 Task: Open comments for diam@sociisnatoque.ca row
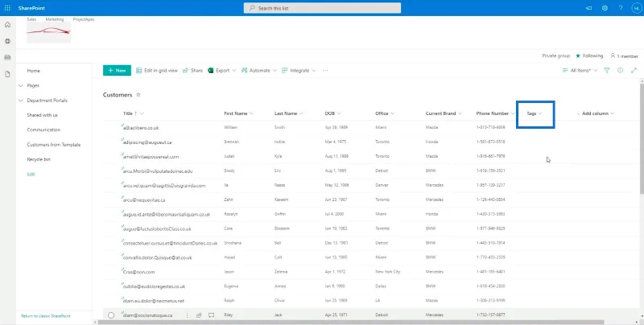tap(212, 315)
